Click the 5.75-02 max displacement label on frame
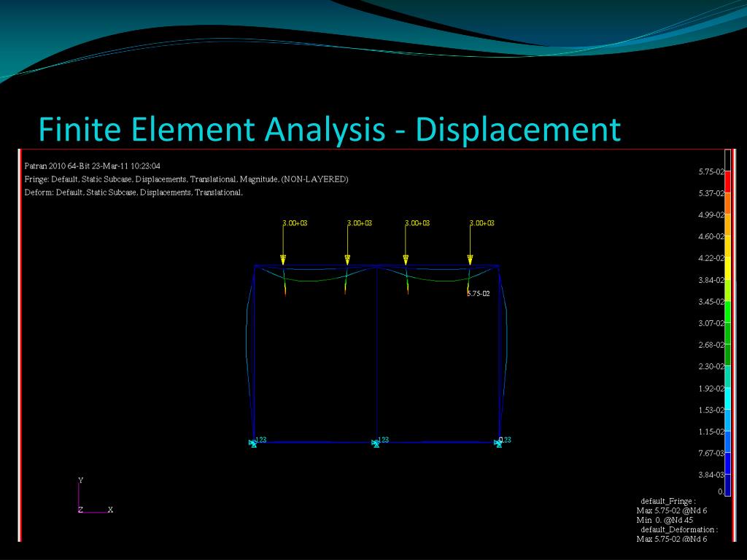 pyautogui.click(x=479, y=293)
